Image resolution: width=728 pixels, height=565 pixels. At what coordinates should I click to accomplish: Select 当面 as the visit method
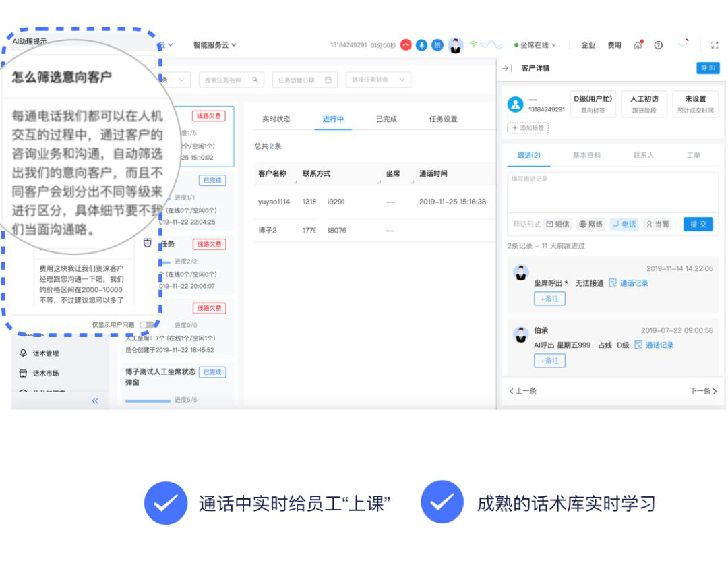click(657, 225)
